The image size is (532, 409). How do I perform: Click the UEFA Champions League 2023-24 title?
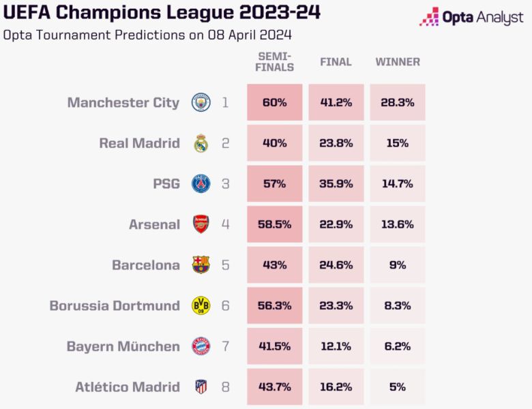(162, 13)
